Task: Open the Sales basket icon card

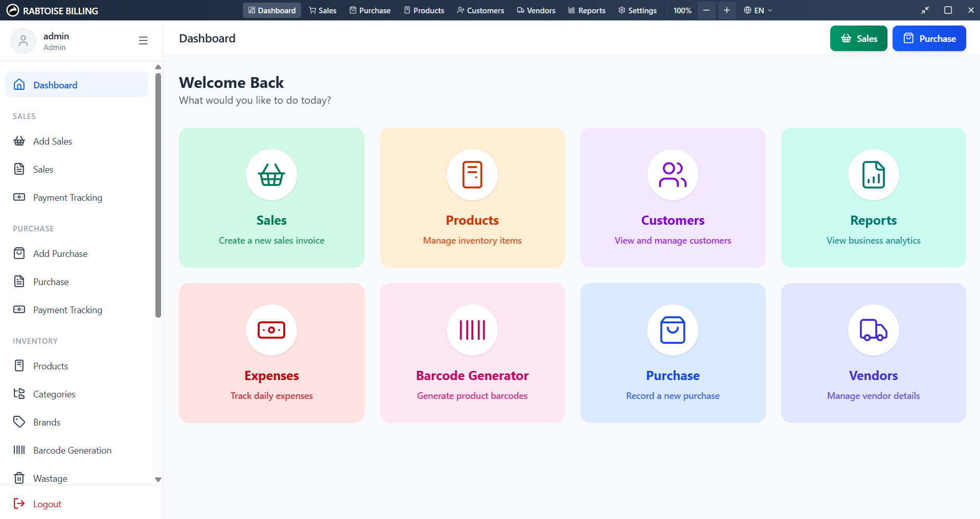Action: [x=271, y=175]
